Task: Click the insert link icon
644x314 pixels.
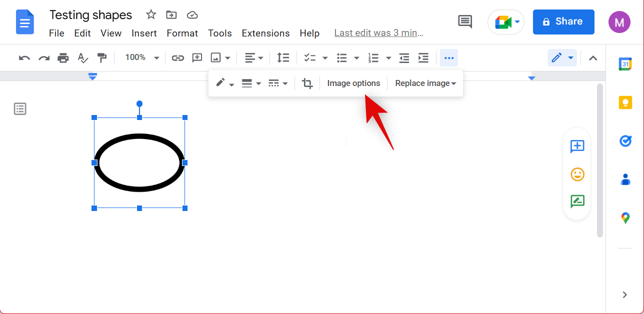Action: (177, 58)
